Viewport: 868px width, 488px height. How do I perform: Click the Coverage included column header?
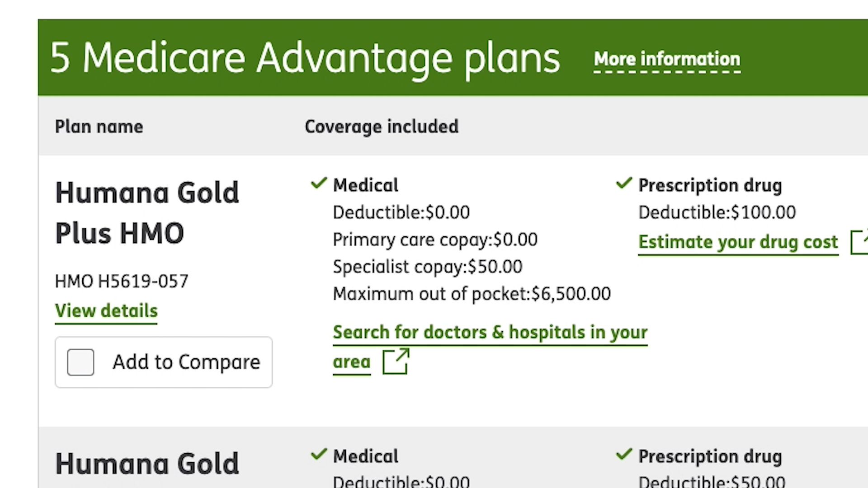pyautogui.click(x=382, y=127)
